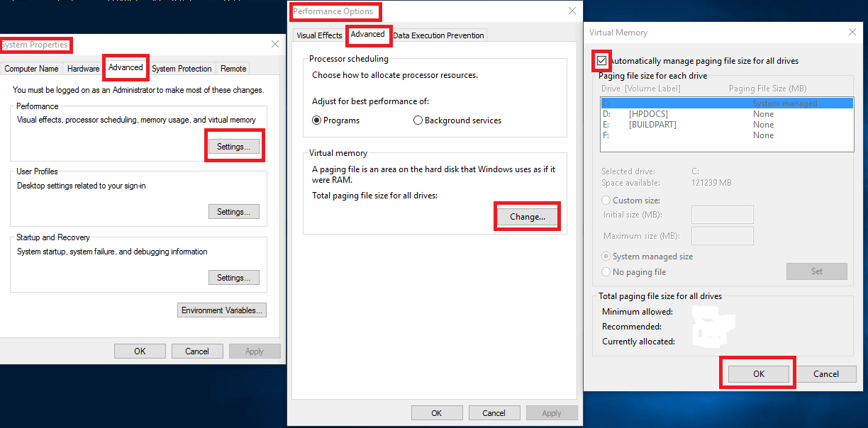Click the Maximum size (MB) field
Screen dimensions: 868x428
(723, 236)
